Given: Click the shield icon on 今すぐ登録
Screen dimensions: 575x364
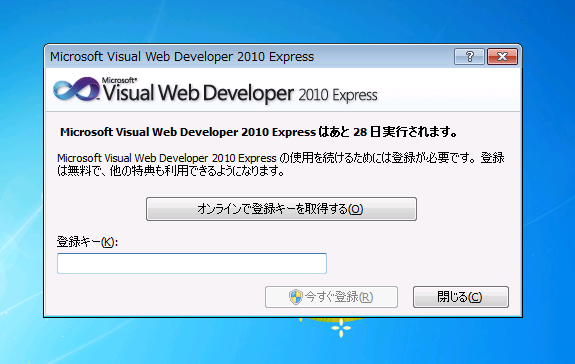Looking at the screenshot, I should pos(295,297).
